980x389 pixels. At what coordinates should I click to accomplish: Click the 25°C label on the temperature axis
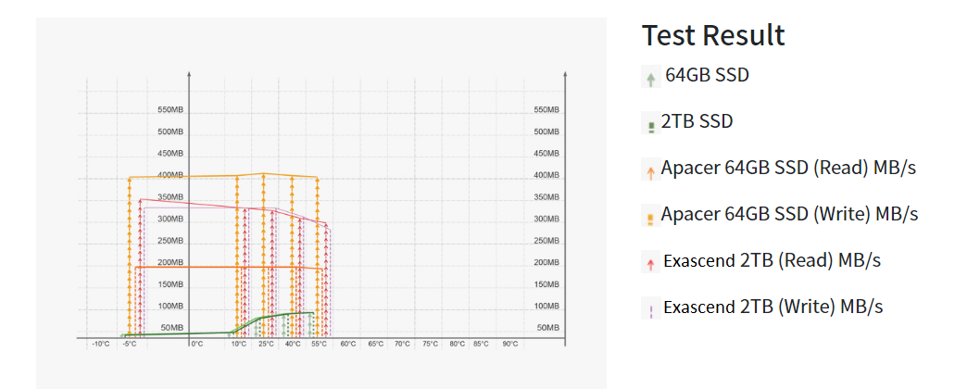coord(266,345)
